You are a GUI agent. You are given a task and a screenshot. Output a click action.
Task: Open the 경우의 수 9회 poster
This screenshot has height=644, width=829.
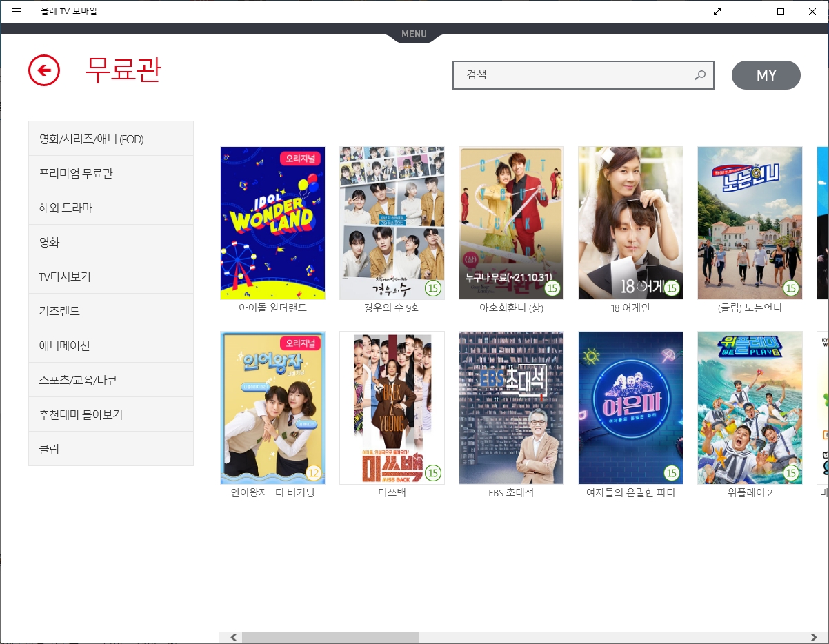click(x=392, y=223)
